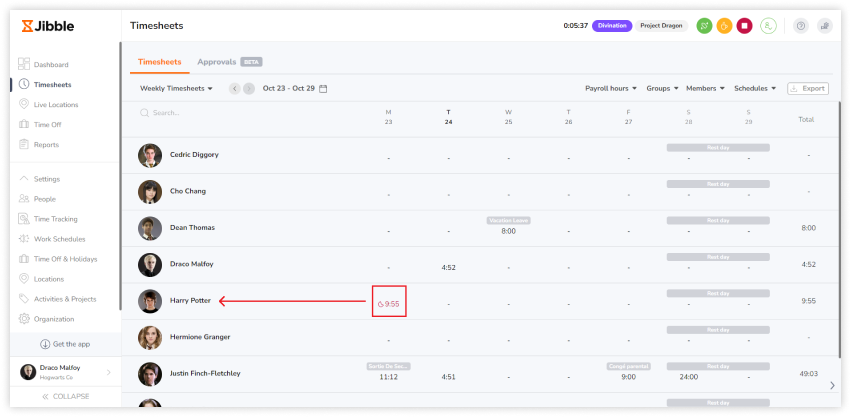851x417 pixels.
Task: Click the green switch activity button
Action: 704,26
